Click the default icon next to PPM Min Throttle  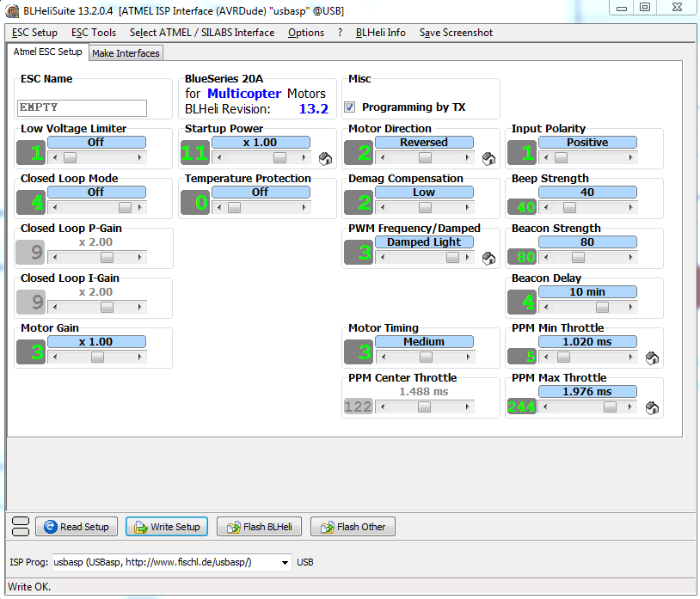652,358
